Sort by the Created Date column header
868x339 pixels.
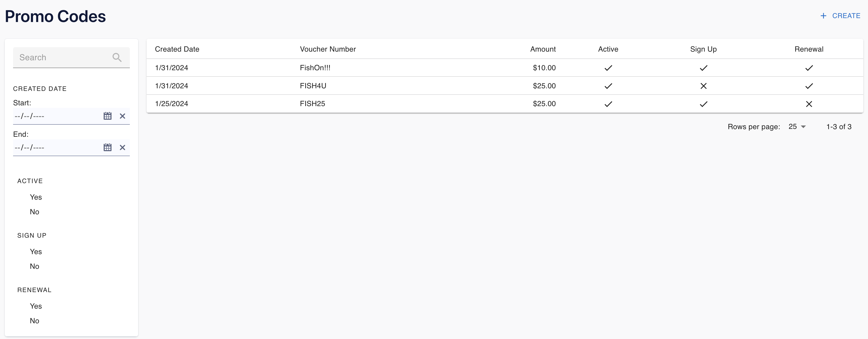coord(177,49)
